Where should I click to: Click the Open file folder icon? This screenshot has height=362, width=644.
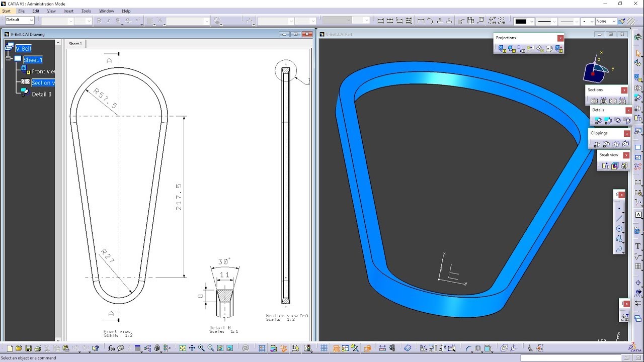point(19,348)
